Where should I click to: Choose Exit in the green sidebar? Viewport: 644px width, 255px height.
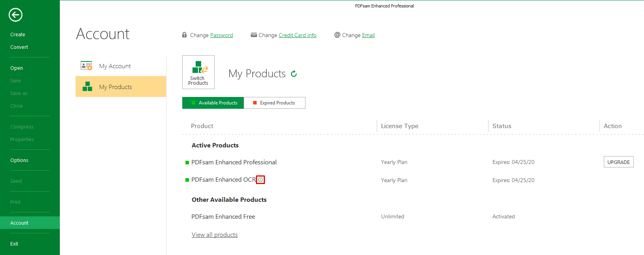pyautogui.click(x=14, y=244)
